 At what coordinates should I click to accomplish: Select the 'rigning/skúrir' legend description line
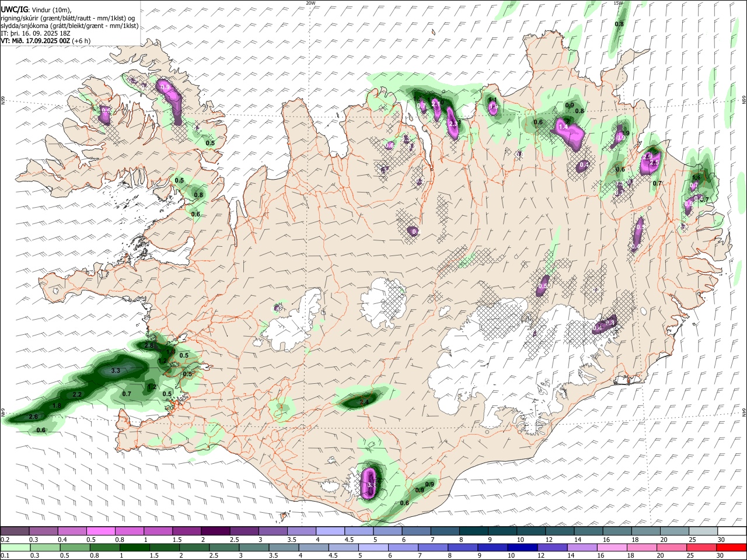(68, 17)
